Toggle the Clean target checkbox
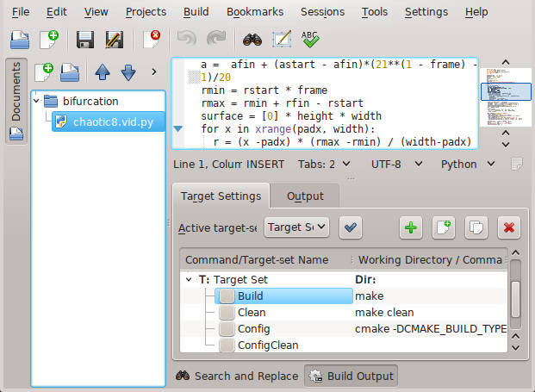The width and height of the screenshot is (535, 392). pyautogui.click(x=226, y=312)
